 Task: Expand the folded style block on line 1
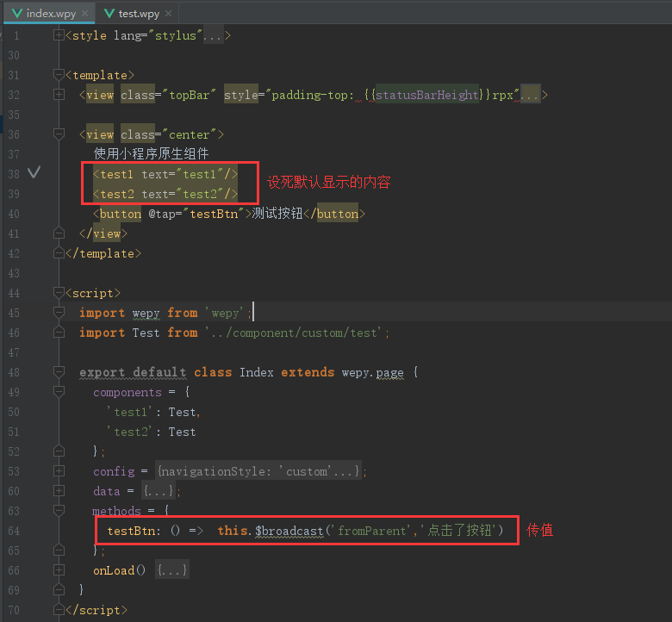pos(59,35)
